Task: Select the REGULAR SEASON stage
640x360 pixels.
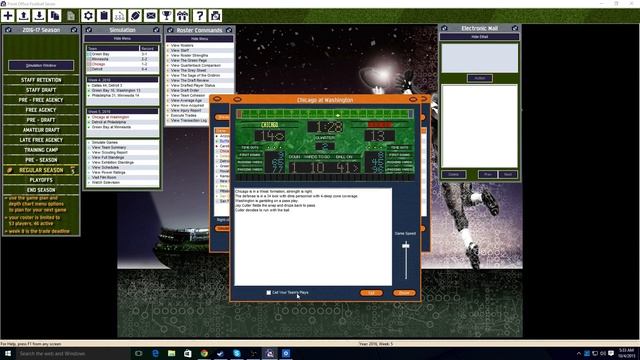Action: click(x=41, y=170)
